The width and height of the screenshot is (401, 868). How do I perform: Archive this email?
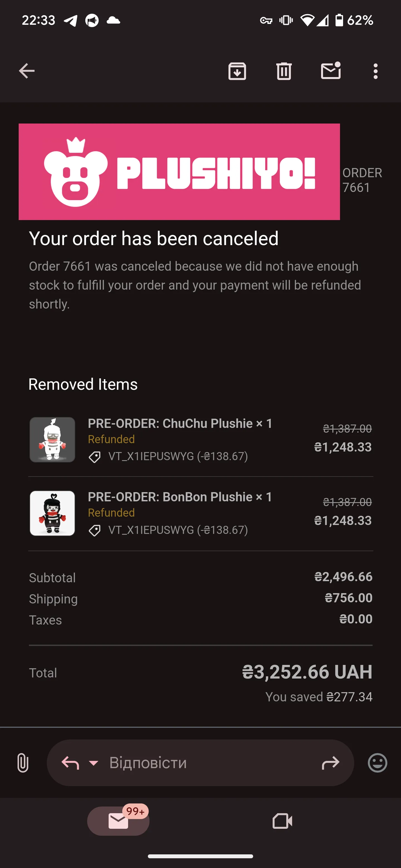click(x=237, y=71)
